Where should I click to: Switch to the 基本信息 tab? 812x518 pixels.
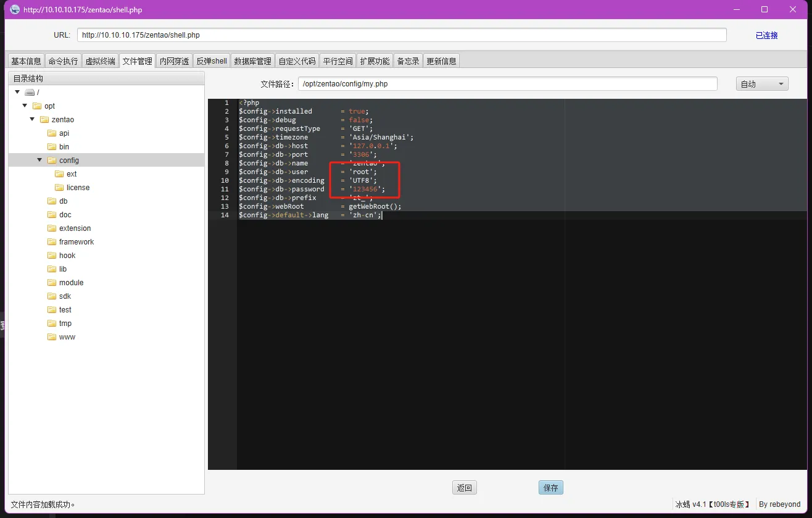[26, 61]
